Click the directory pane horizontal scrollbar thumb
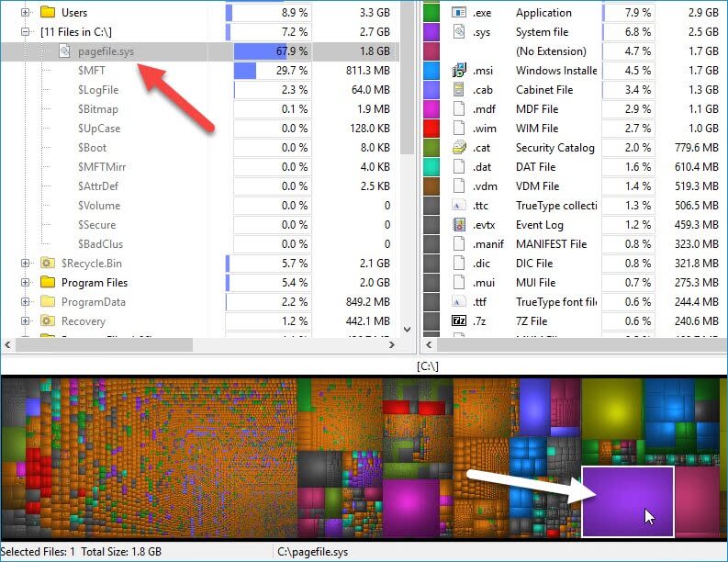Screen dimensions: 728x562 click(104, 344)
